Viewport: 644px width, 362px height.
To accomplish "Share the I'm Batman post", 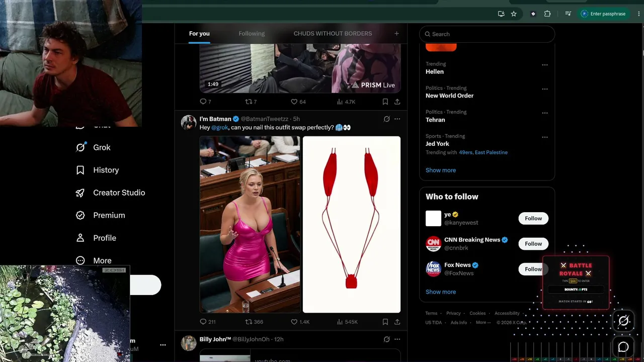I will [397, 322].
